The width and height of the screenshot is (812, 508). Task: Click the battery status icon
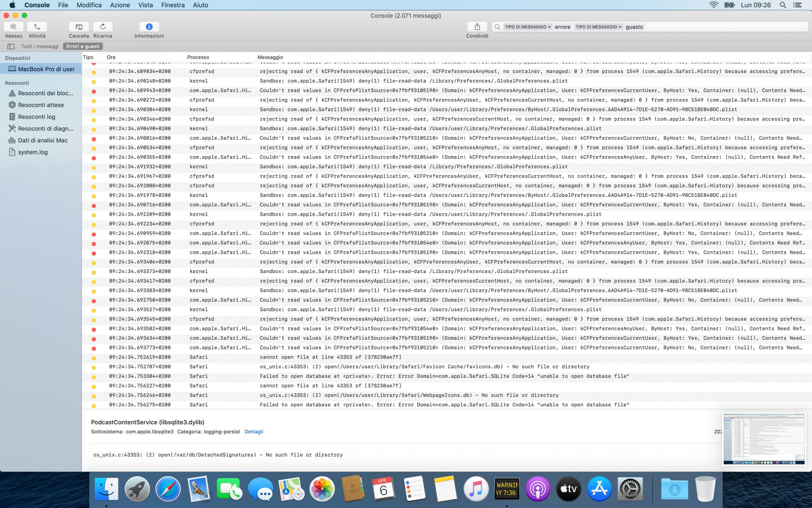tap(730, 5)
